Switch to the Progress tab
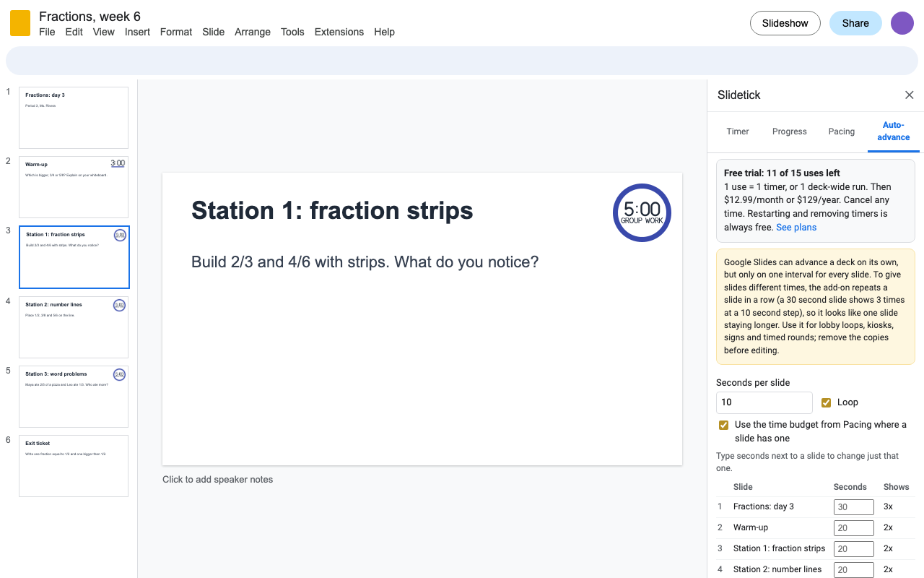 [790, 131]
